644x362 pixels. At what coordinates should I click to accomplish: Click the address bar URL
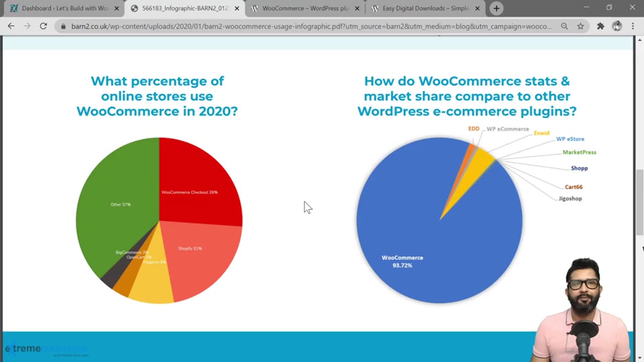[x=311, y=26]
